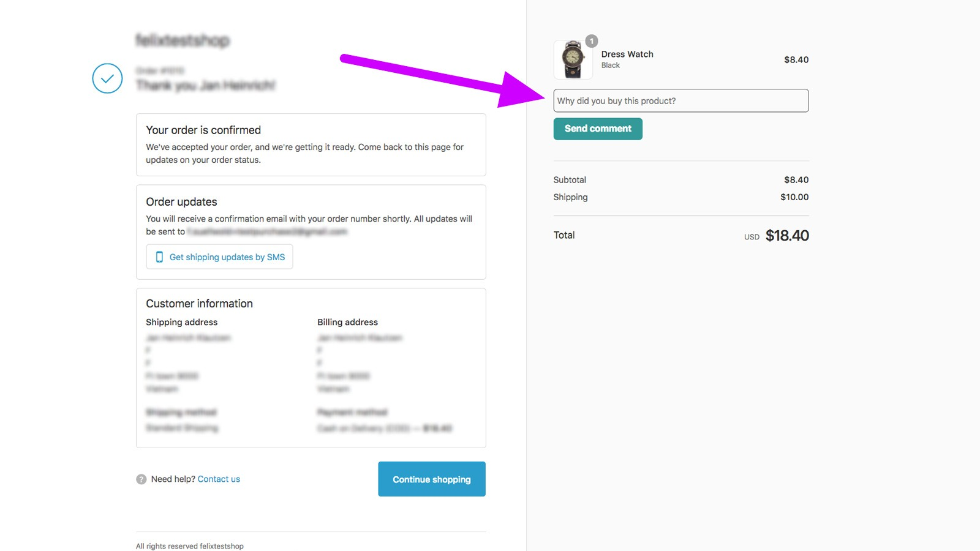Click the Dress Watch product name
The width and height of the screenshot is (980, 551).
627,54
